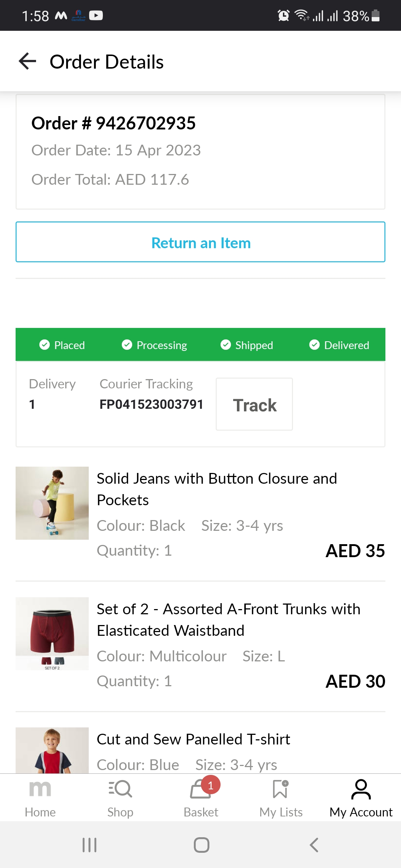Viewport: 401px width, 868px height.
Task: Open the My Account profile icon
Action: (x=361, y=789)
